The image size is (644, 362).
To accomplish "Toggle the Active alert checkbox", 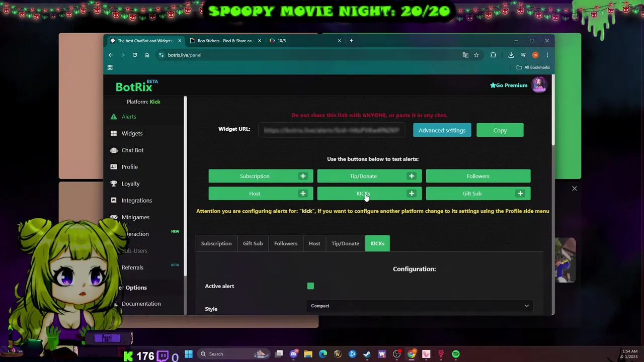I will coord(310,286).
